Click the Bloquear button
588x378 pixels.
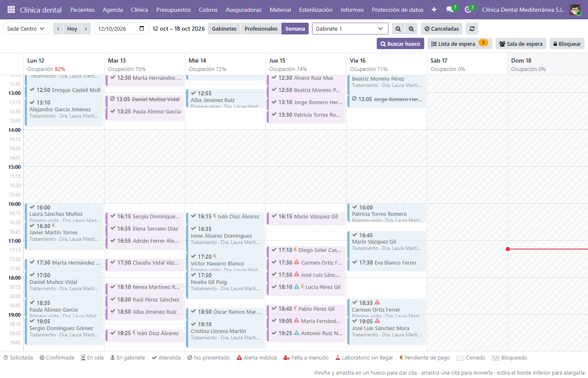(567, 44)
